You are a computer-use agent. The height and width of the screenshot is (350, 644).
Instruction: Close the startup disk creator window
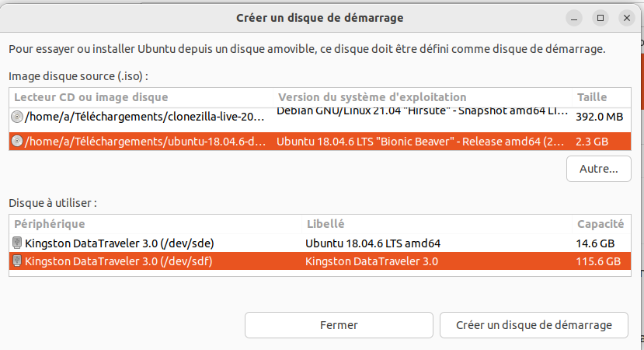tap(627, 18)
